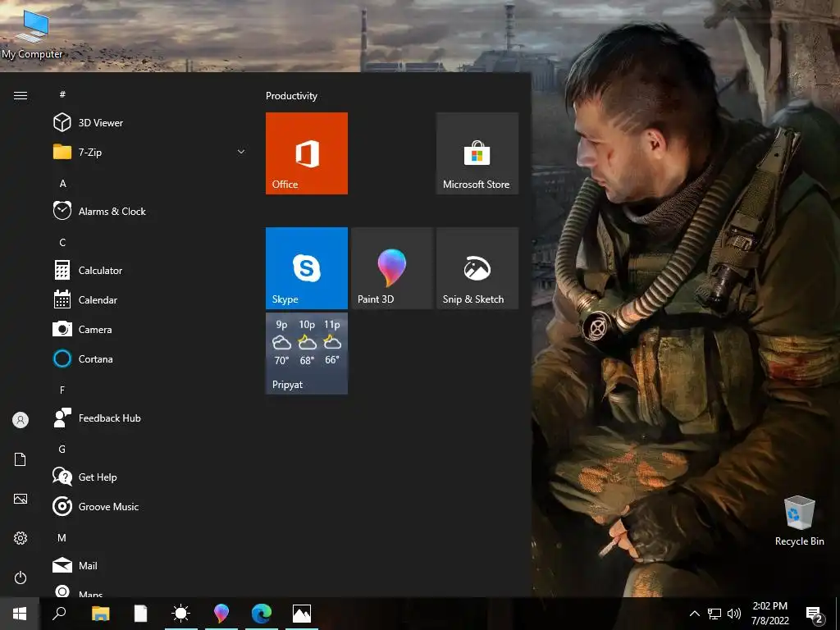
Task: Open Snip & Sketch tile
Action: pos(477,268)
